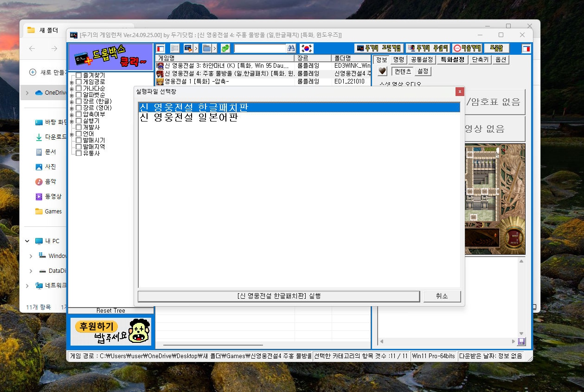This screenshot has width=584, height=392.
Task: Expand the 알파벳순 tree node
Action: (72, 95)
